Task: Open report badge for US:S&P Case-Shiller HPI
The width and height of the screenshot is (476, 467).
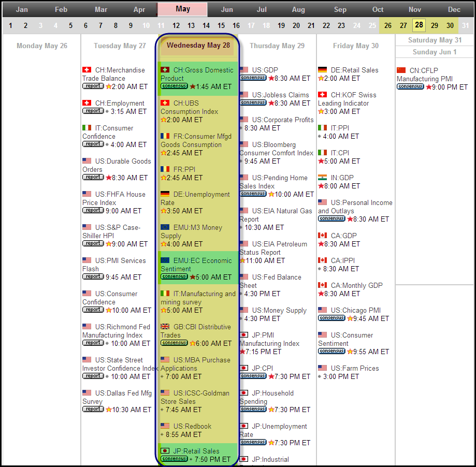Action: 93,243
